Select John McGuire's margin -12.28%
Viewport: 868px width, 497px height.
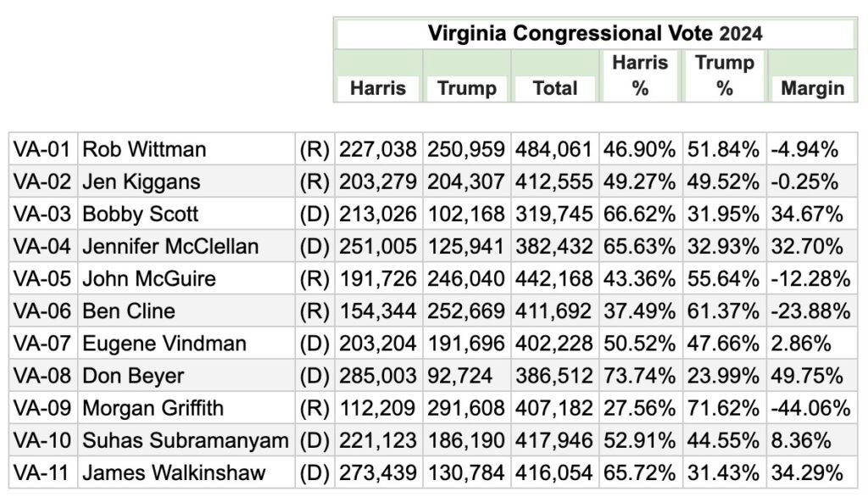pyautogui.click(x=810, y=279)
